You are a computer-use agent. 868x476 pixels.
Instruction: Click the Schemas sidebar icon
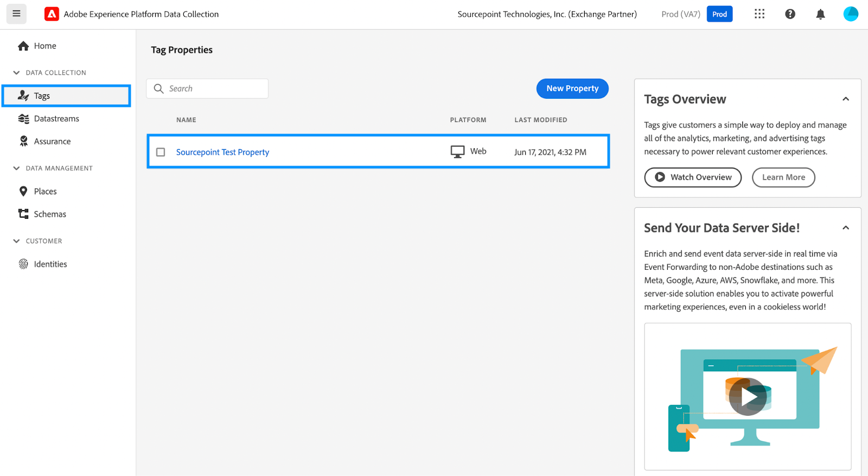point(23,214)
